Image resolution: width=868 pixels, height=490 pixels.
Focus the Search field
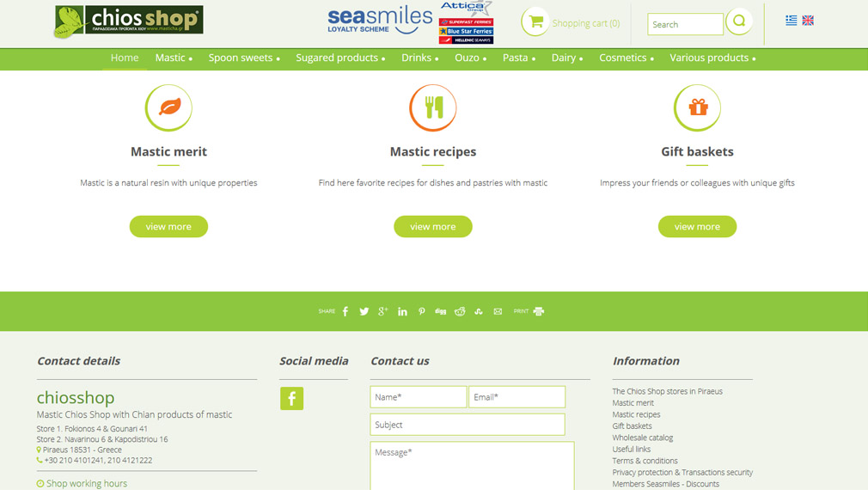point(685,24)
